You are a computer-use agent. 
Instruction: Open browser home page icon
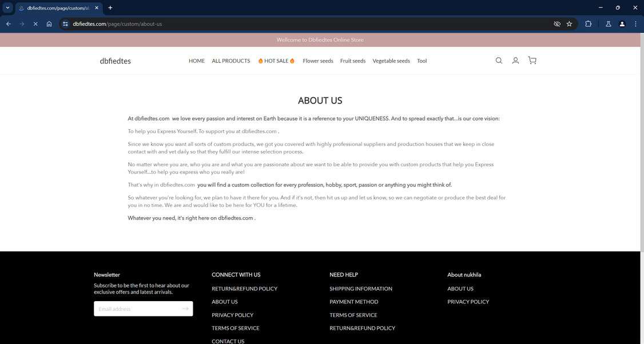49,24
